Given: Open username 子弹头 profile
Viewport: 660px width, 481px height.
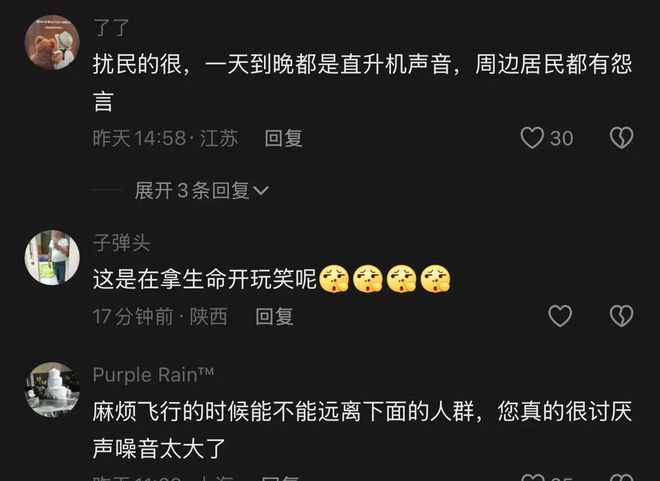Looking at the screenshot, I should pos(121,243).
